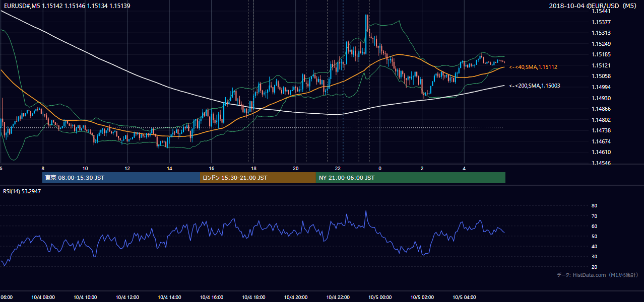Click the bottom time label 10/4 10:00
Image resolution: width=644 pixels, height=302 pixels.
click(85, 297)
